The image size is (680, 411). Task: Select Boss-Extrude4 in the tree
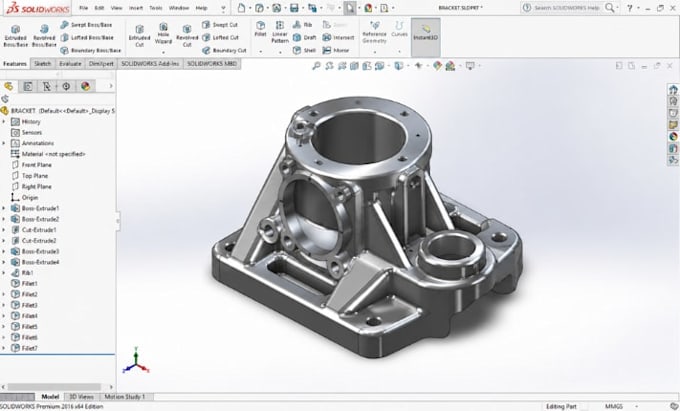[35, 262]
